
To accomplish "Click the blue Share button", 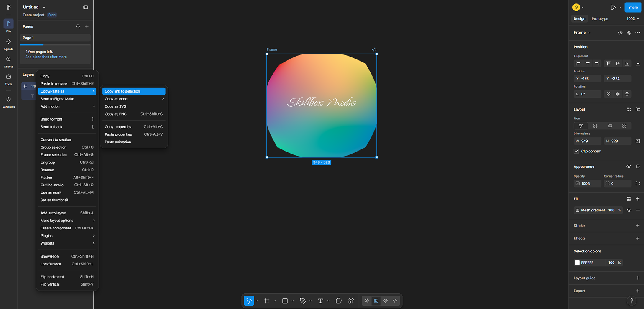I will 633,7.
